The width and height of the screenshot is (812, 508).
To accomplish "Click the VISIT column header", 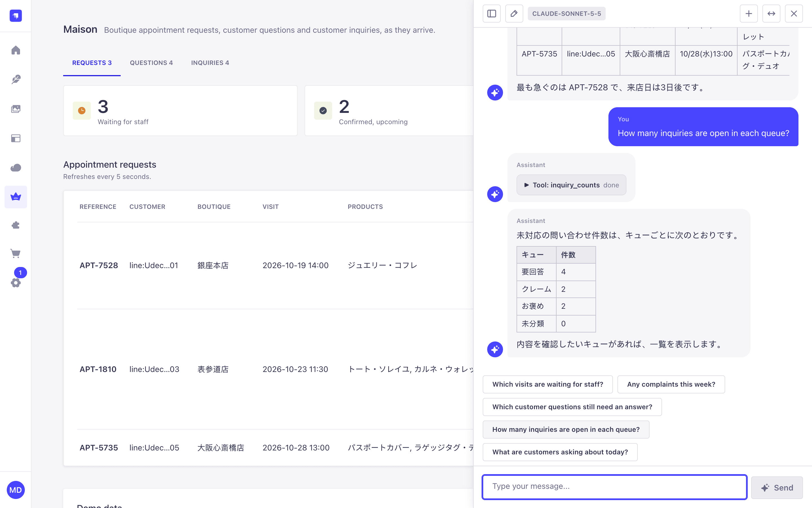I will (x=270, y=207).
